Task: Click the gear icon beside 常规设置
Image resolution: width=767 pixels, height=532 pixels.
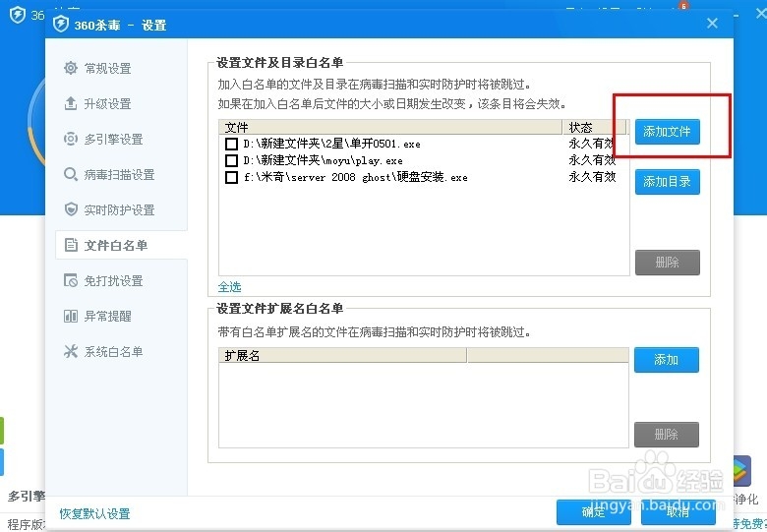Action: click(71, 68)
